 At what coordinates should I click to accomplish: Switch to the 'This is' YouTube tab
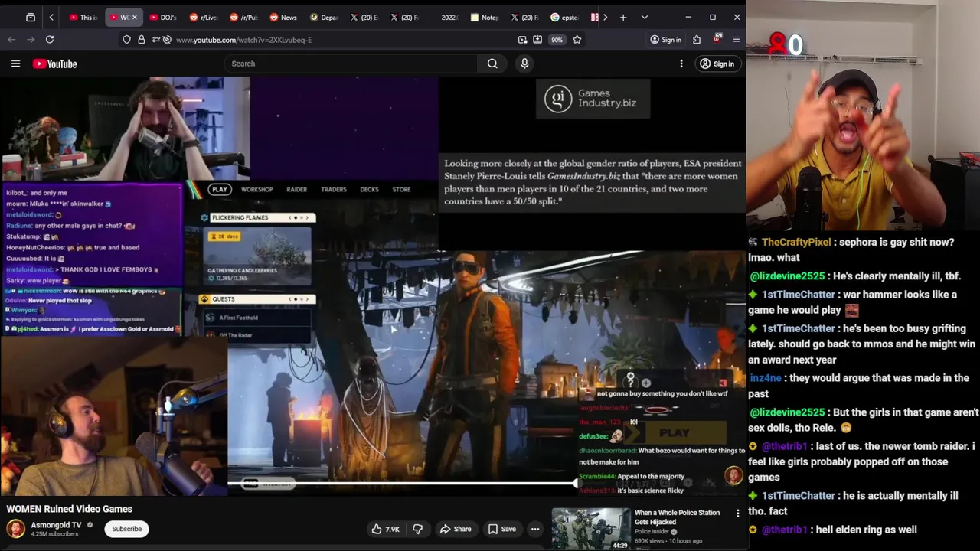pos(83,17)
